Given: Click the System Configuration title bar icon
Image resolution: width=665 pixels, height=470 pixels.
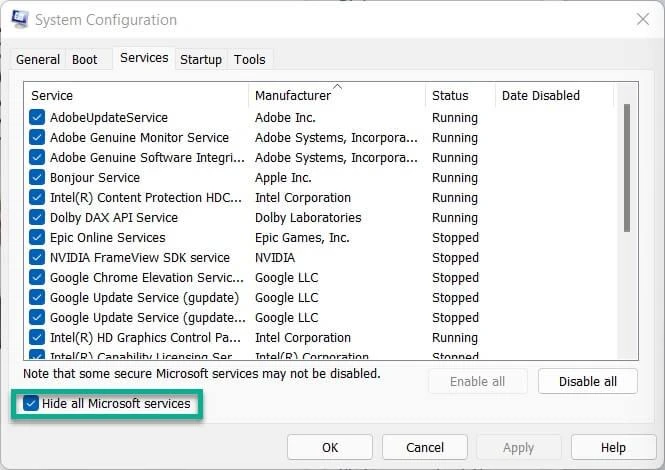Looking at the screenshot, I should (x=20, y=20).
